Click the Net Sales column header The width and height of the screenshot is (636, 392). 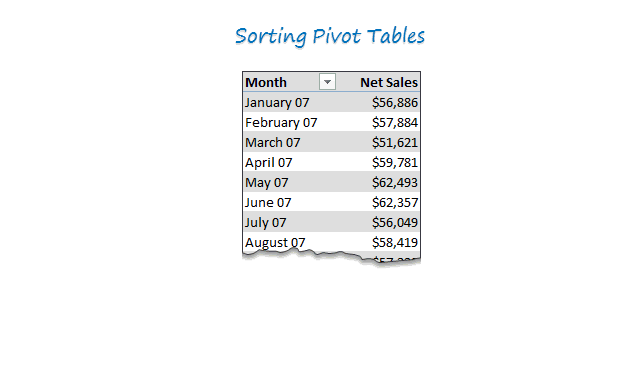tap(389, 82)
